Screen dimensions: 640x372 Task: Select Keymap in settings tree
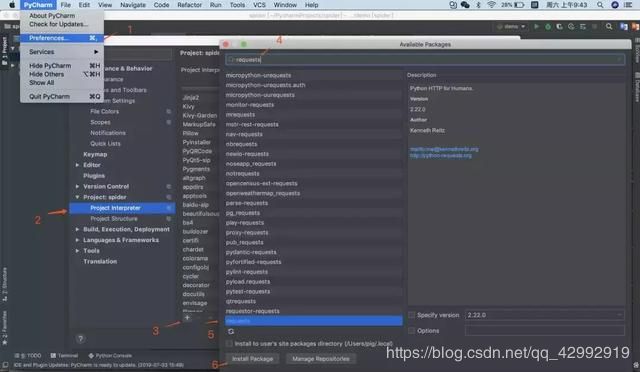tap(95, 154)
